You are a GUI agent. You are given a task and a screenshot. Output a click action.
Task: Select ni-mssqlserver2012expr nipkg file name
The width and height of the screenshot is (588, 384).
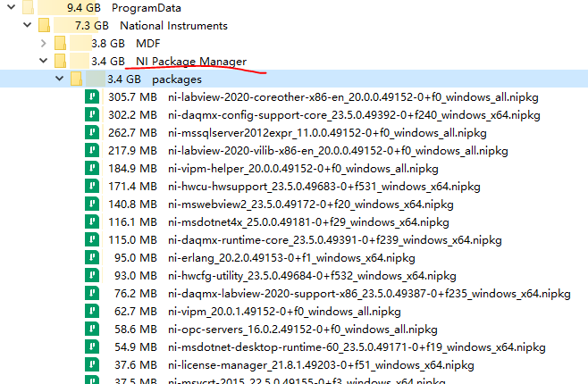point(327,133)
